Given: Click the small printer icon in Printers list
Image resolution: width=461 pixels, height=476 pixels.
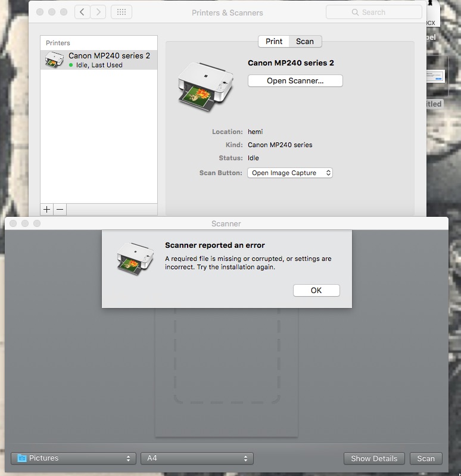Looking at the screenshot, I should [x=54, y=60].
